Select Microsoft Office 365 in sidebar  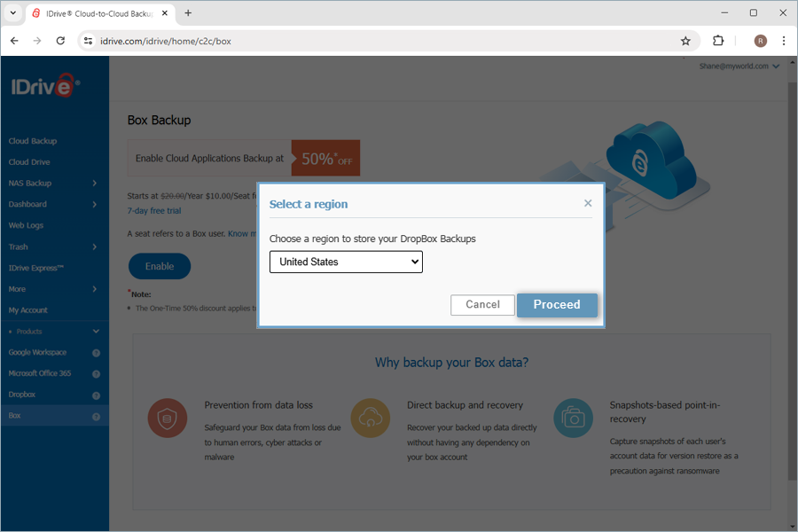pyautogui.click(x=40, y=373)
